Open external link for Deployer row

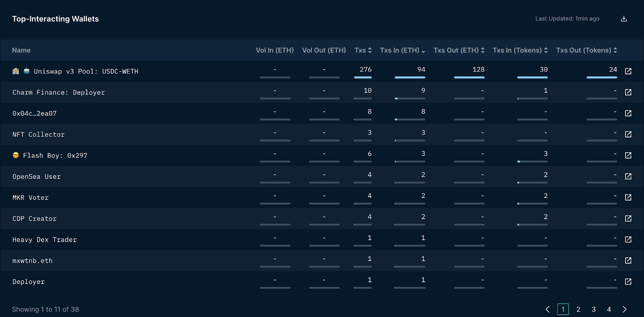628,282
